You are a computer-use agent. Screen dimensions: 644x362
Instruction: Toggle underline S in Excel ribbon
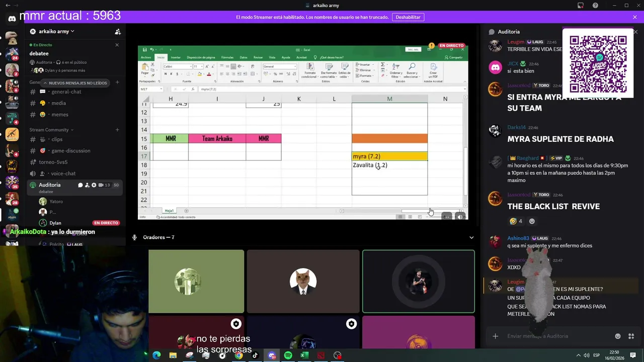click(177, 74)
